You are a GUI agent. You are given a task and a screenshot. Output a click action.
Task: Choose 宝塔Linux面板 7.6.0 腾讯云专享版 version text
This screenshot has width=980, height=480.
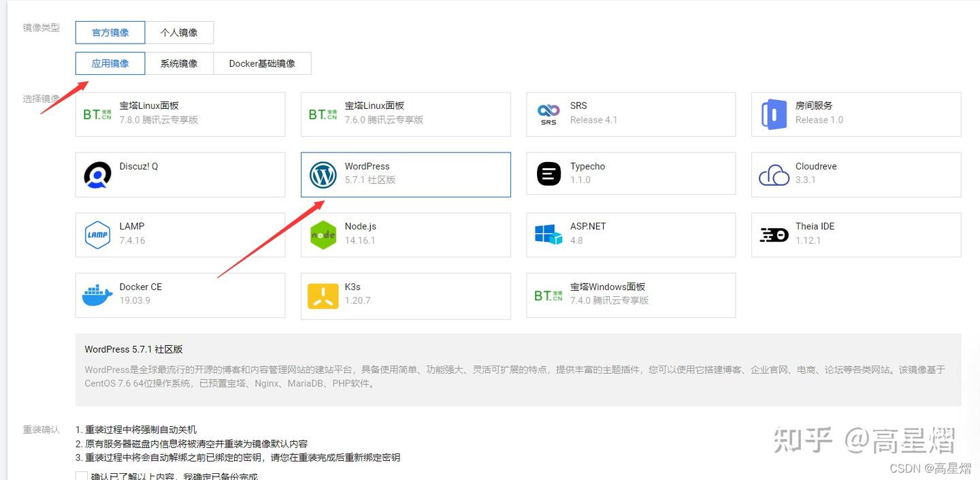coord(384,120)
